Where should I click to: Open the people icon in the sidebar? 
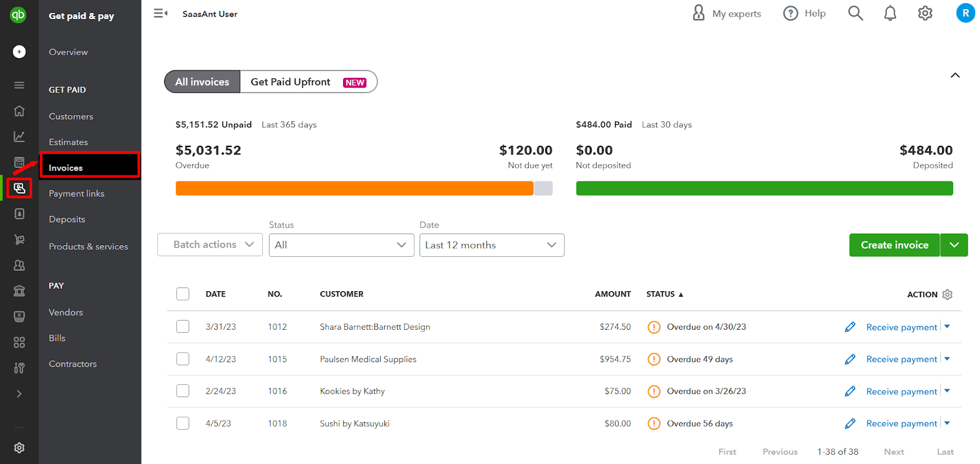[x=20, y=265]
